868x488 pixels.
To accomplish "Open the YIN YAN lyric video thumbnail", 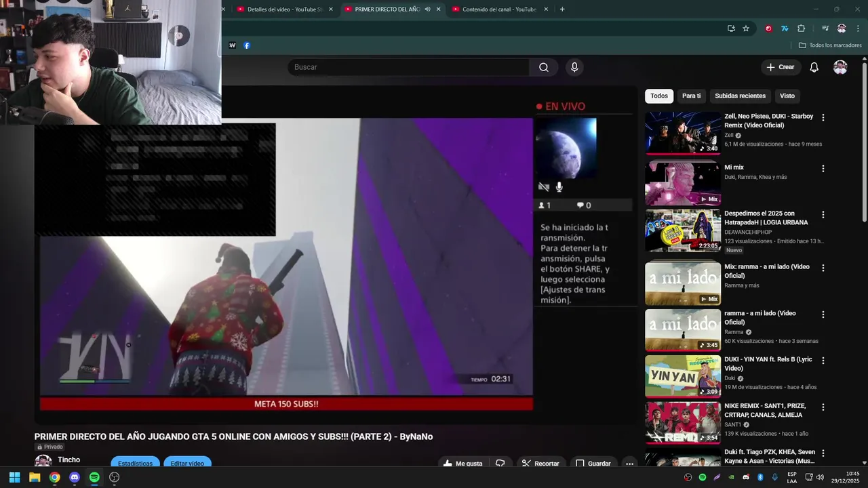I will coord(683,376).
